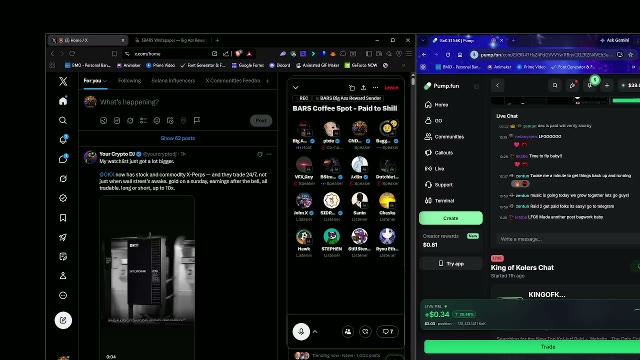
Task: Click the Post button in X composer
Action: [x=261, y=120]
